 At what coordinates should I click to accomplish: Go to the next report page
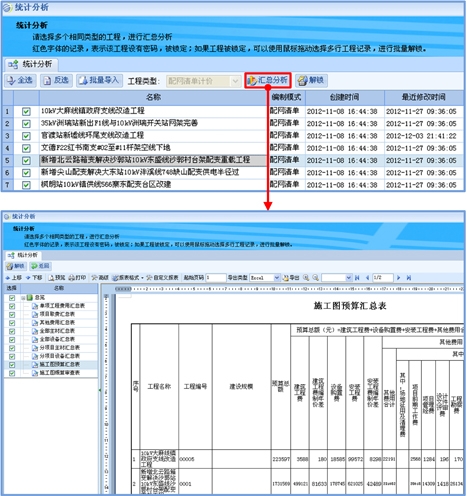(x=399, y=278)
